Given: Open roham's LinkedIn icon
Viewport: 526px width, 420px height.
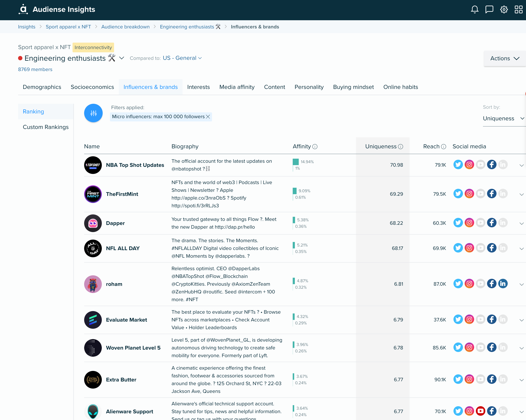Looking at the screenshot, I should click(x=503, y=284).
